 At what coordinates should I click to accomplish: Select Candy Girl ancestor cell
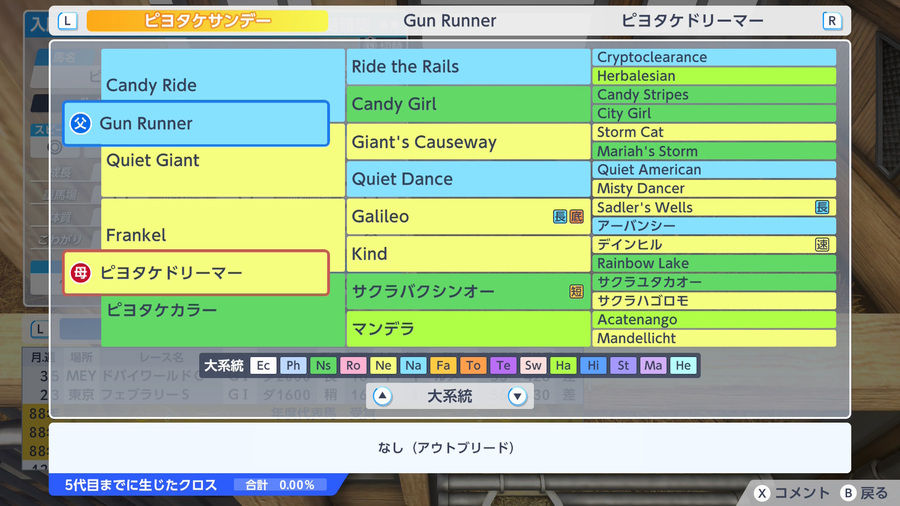[468, 104]
